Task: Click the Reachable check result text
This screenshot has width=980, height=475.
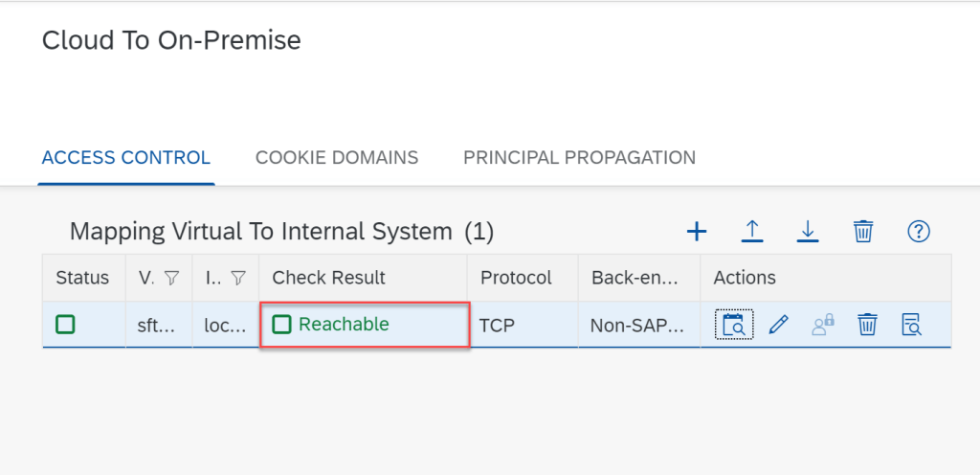Action: pyautogui.click(x=344, y=325)
